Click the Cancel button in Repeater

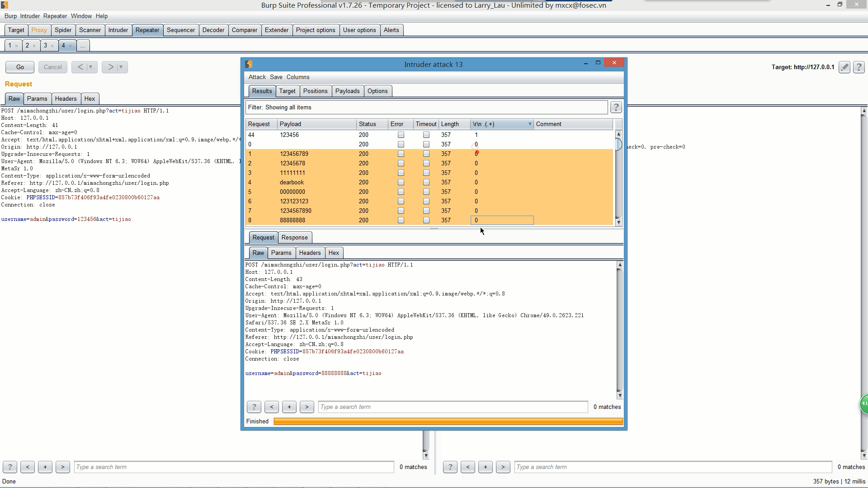(x=52, y=67)
